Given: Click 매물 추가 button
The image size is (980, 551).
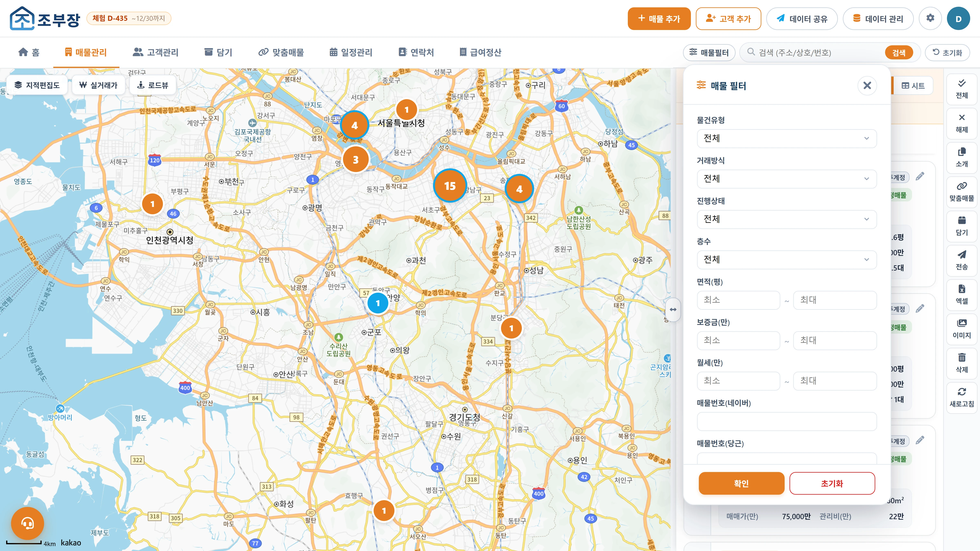Looking at the screenshot, I should pyautogui.click(x=659, y=19).
